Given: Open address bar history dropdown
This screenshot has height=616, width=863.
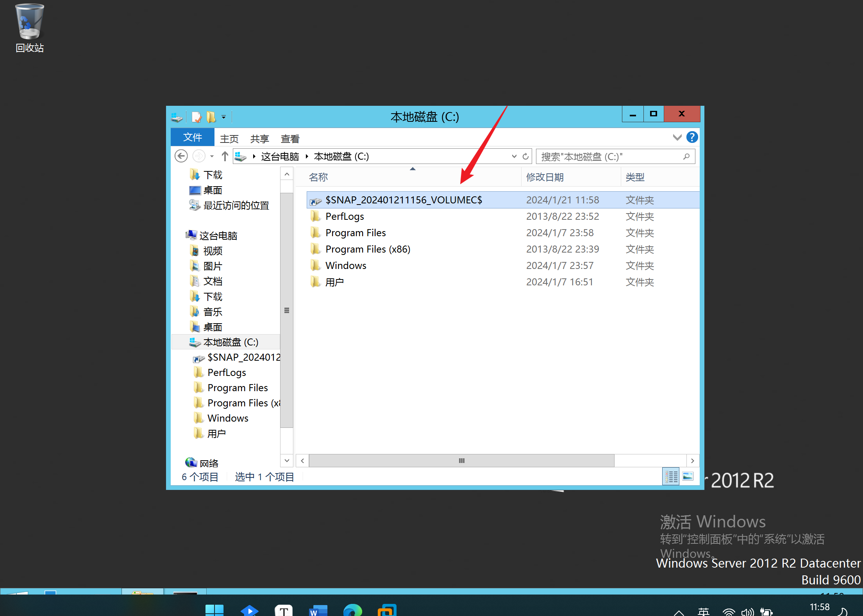Looking at the screenshot, I should (514, 157).
